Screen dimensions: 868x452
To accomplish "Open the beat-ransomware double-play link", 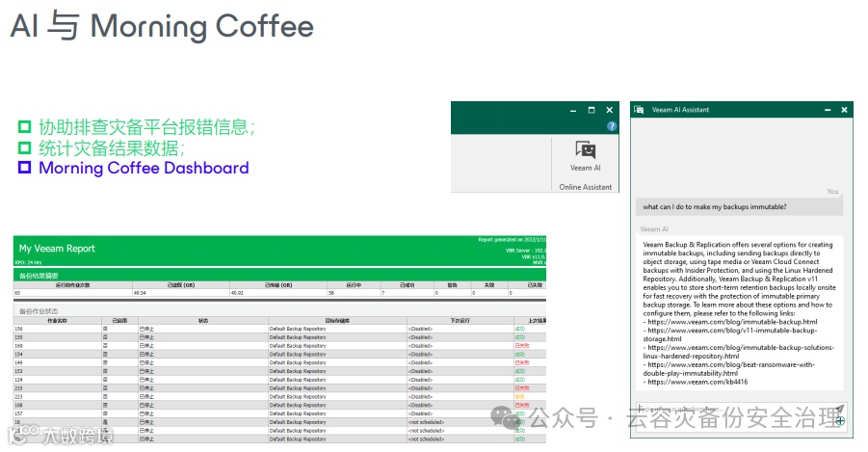I will 729,369.
